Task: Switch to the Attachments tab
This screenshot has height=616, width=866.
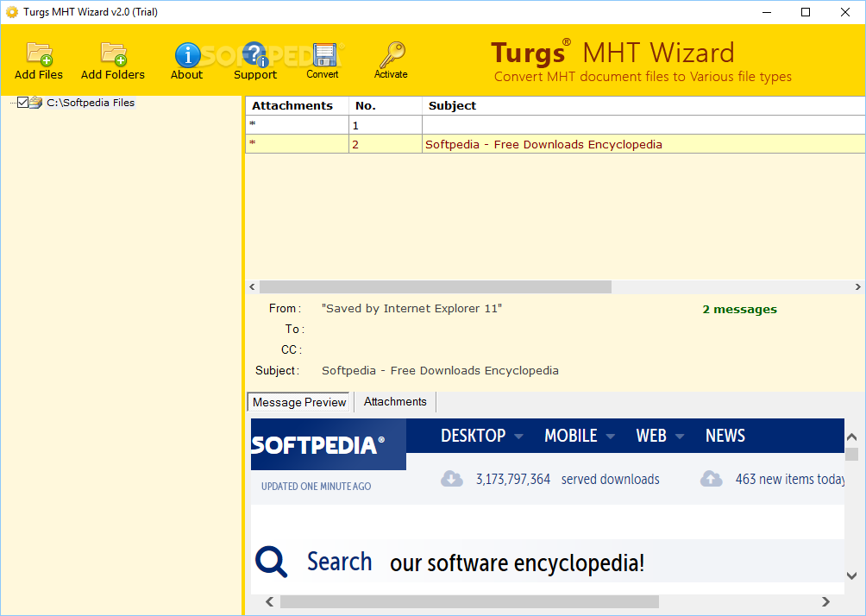Action: pos(395,402)
